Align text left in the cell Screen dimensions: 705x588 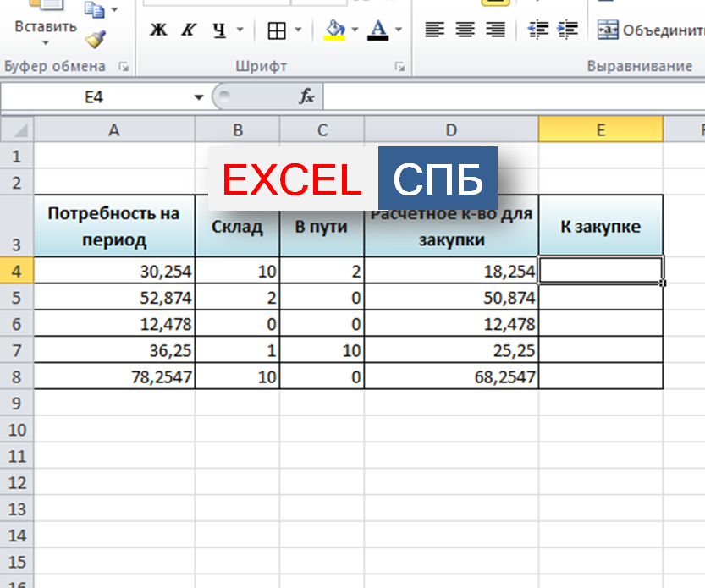(434, 30)
